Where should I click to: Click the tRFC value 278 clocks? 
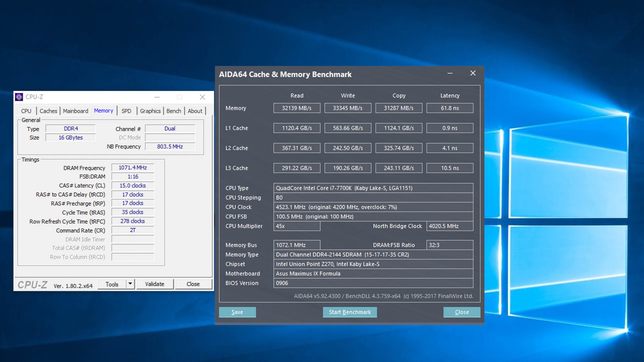(x=133, y=221)
